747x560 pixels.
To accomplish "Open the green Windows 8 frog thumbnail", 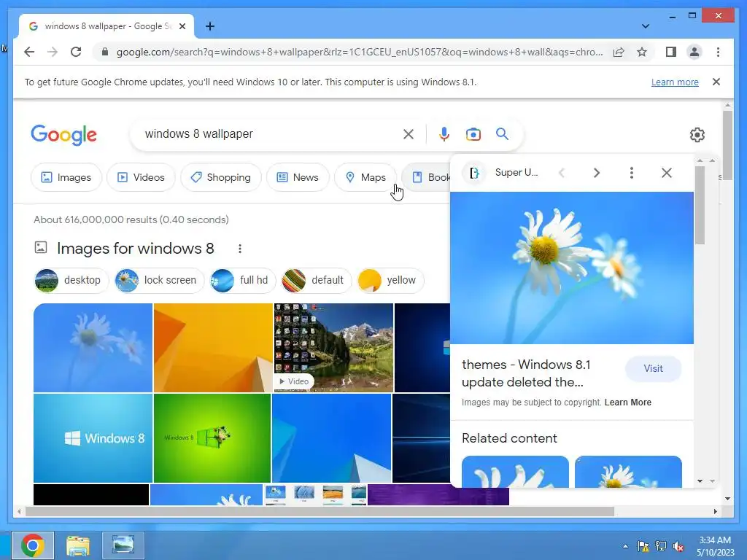I will 212,438.
